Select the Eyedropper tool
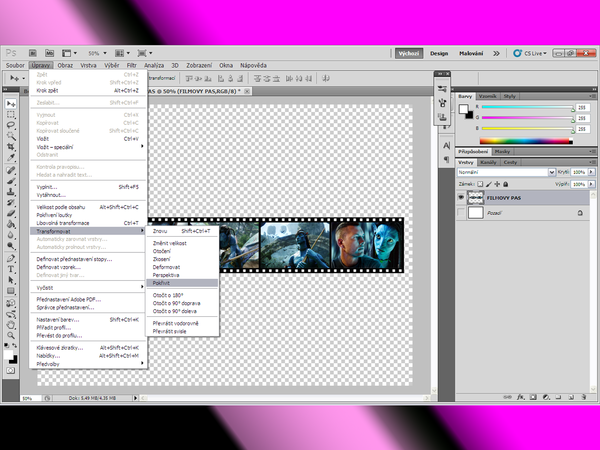 point(12,158)
